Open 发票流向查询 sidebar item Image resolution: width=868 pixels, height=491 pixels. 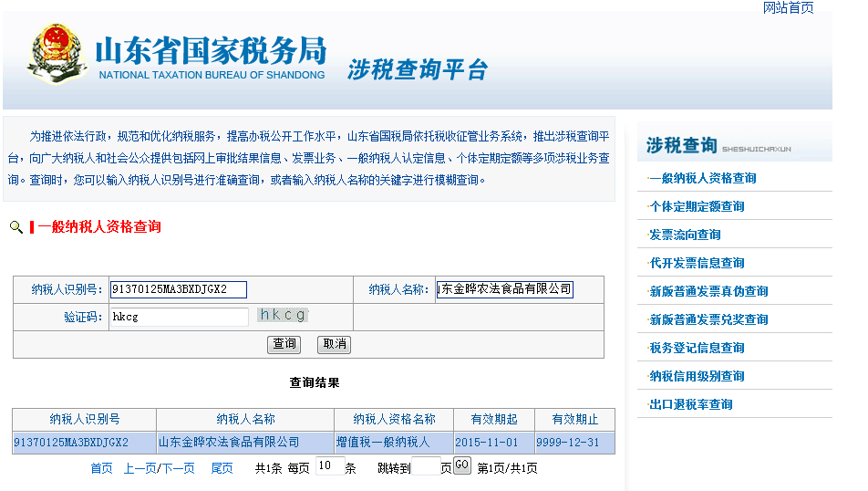pyautogui.click(x=685, y=235)
